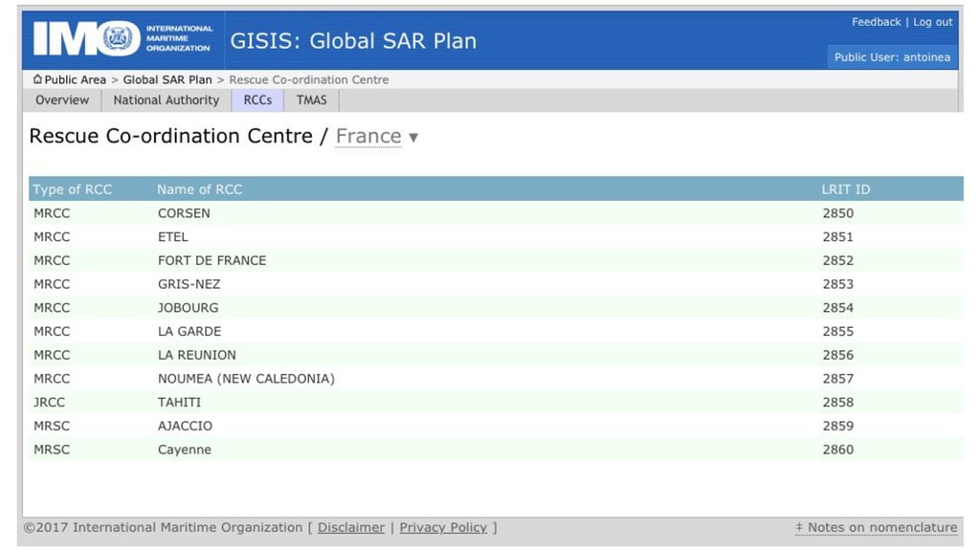Select the CORSEN MRCC row
This screenshot has width=980, height=551.
(x=496, y=213)
